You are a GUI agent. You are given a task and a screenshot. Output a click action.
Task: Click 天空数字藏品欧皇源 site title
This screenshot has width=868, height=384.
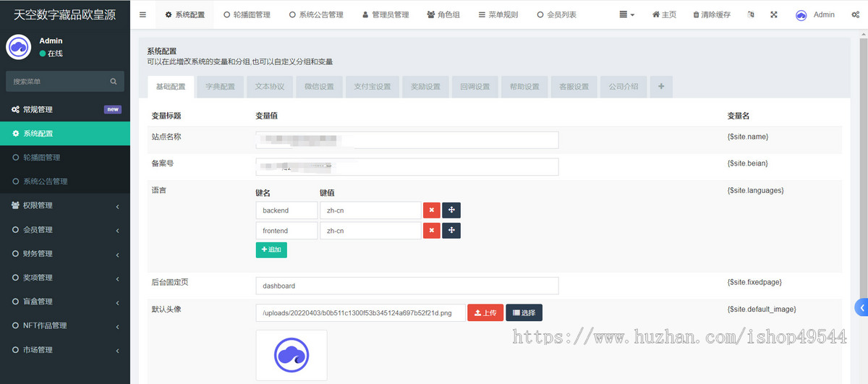click(65, 14)
